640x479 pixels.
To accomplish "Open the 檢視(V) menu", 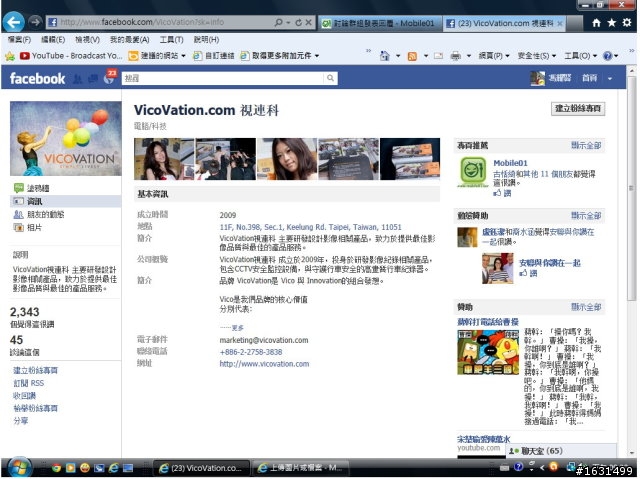I will coord(87,40).
